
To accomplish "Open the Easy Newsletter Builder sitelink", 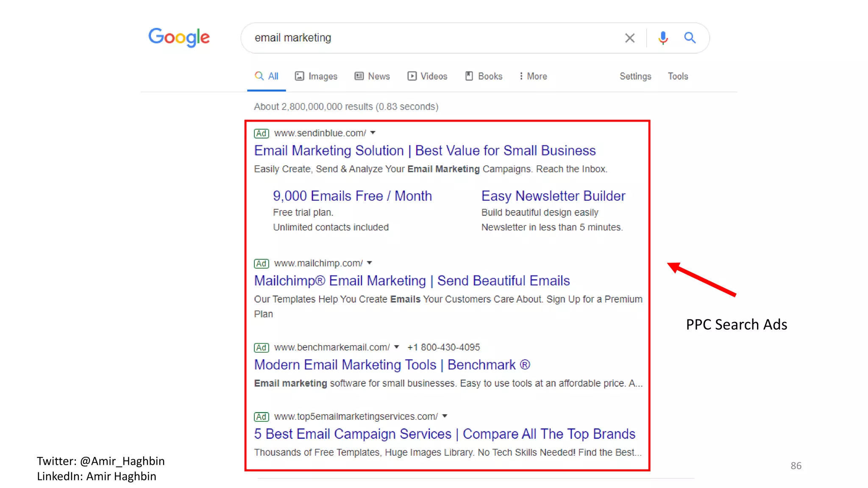I will click(x=553, y=196).
